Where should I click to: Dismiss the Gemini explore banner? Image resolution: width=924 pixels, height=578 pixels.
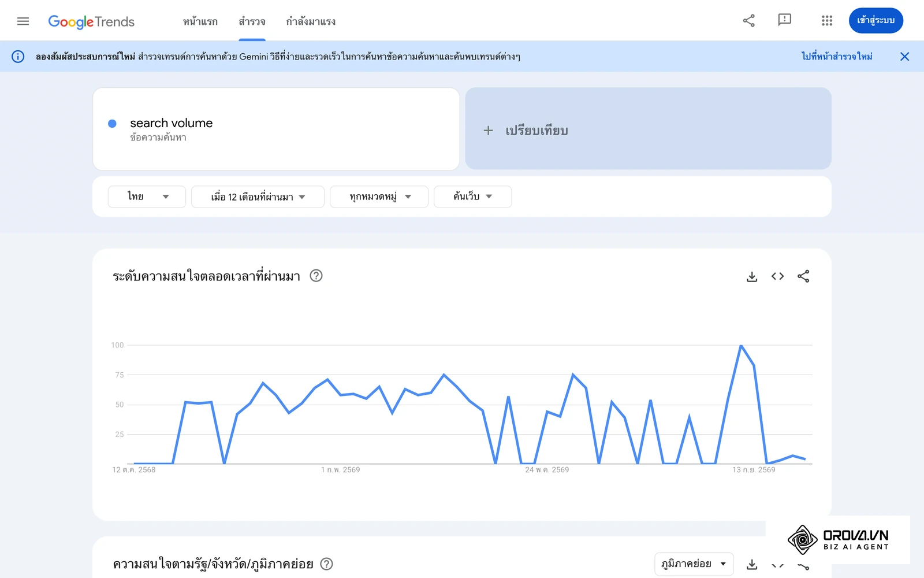904,57
